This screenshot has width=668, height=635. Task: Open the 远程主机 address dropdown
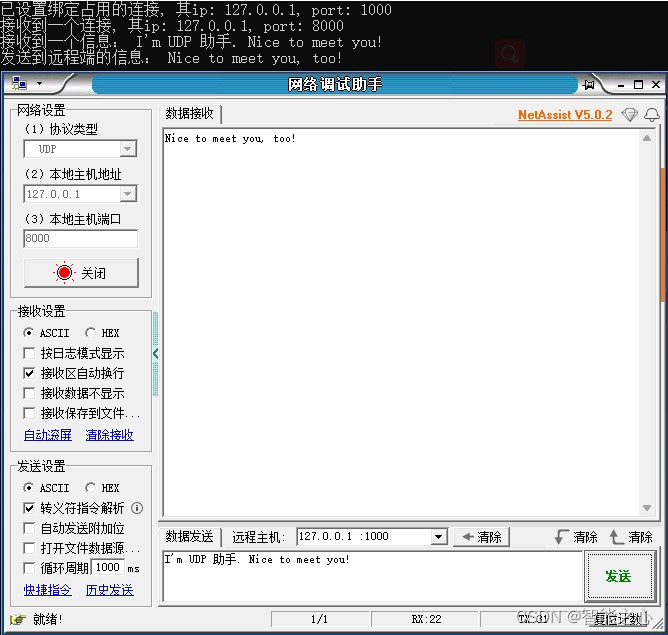pos(438,537)
